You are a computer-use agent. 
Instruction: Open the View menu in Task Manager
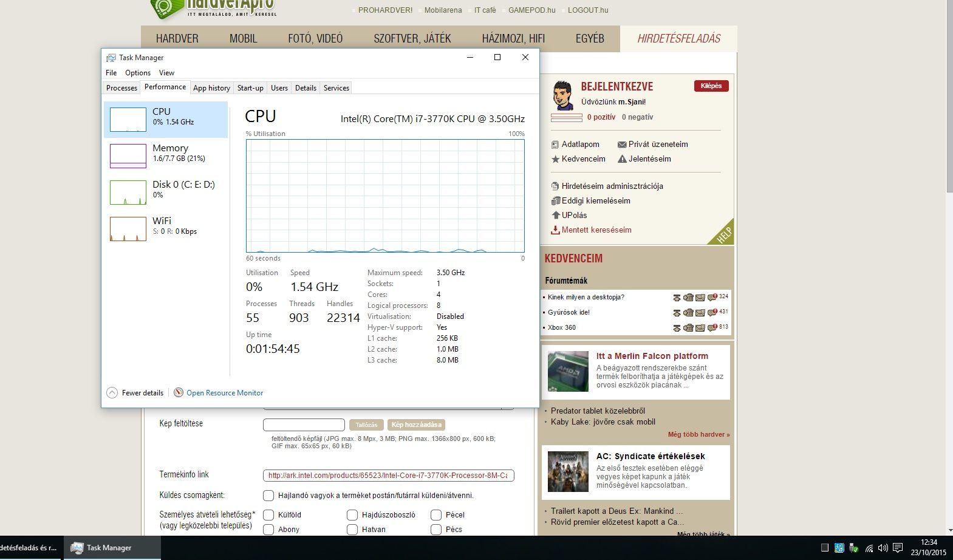(x=166, y=72)
